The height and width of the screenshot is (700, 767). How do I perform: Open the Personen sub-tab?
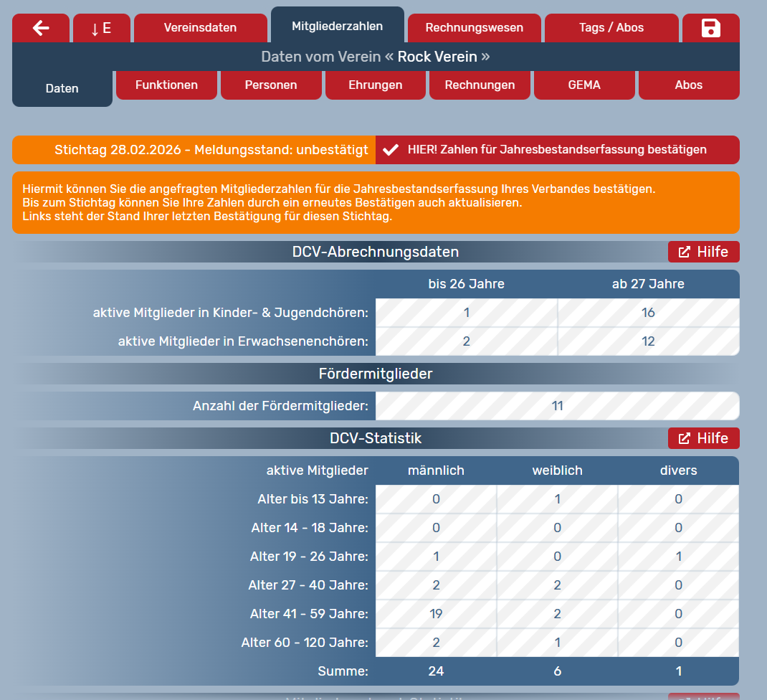pos(271,85)
